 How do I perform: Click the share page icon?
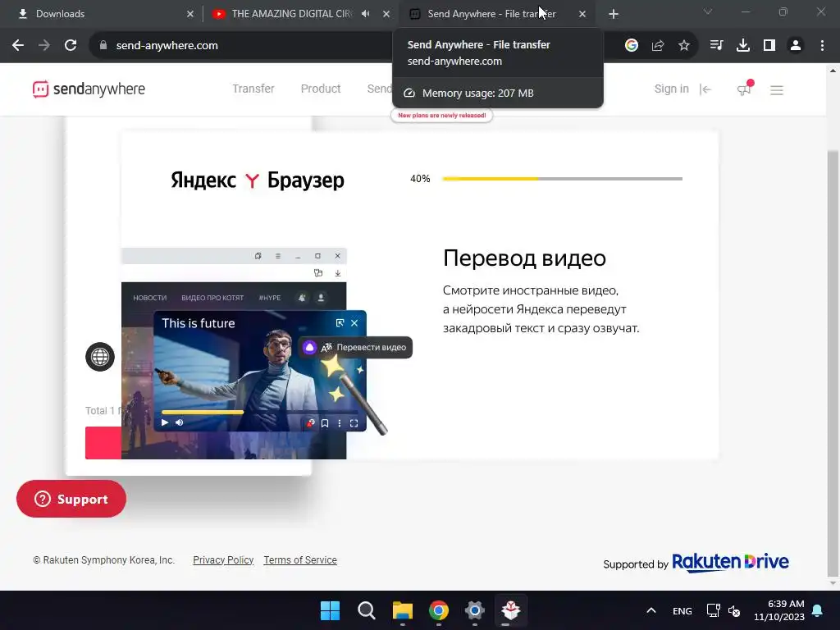[658, 46]
